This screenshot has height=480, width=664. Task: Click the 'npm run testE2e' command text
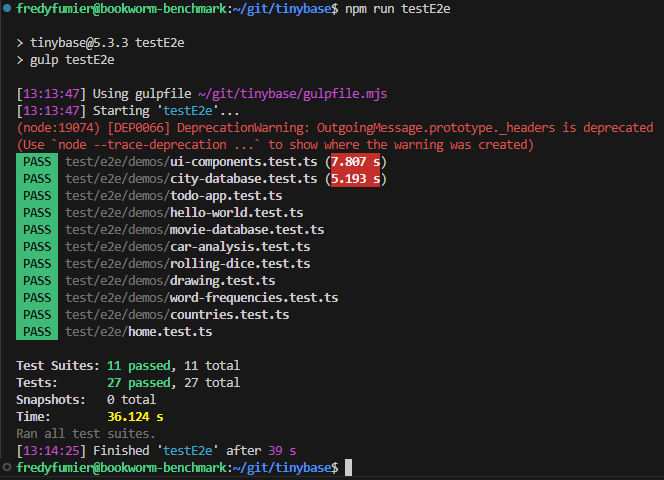click(398, 8)
